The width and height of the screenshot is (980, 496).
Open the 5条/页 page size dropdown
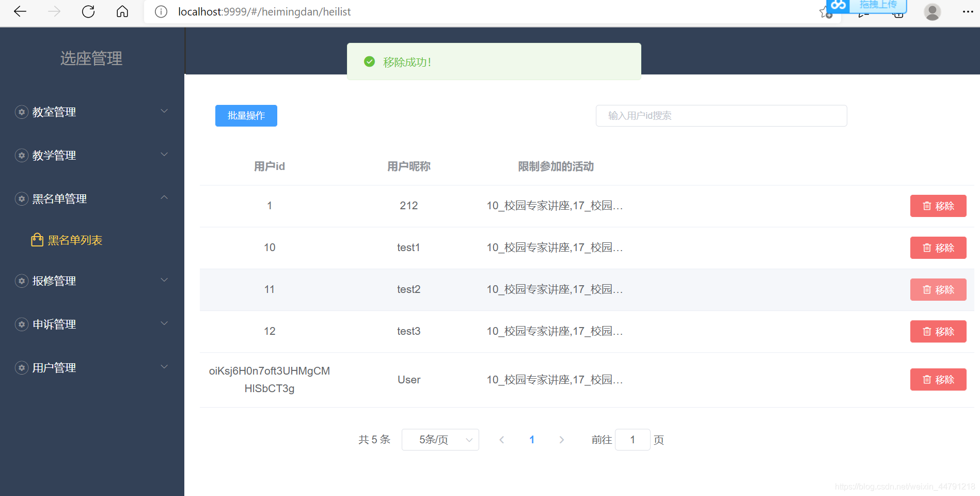click(x=440, y=440)
